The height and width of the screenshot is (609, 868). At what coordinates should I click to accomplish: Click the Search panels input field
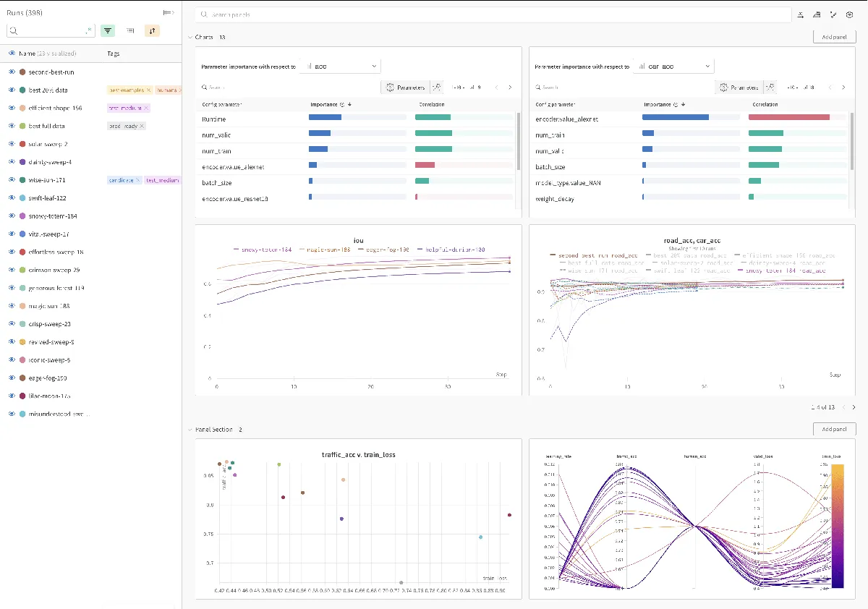point(493,14)
